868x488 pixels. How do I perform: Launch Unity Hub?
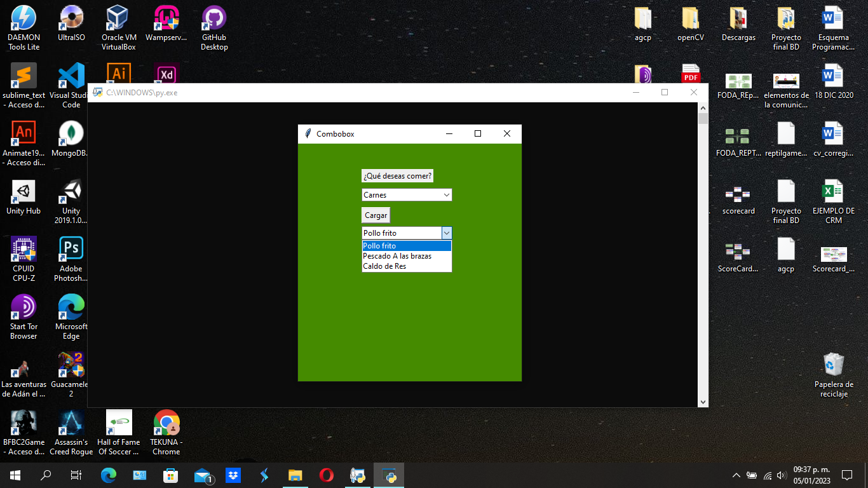[24, 191]
